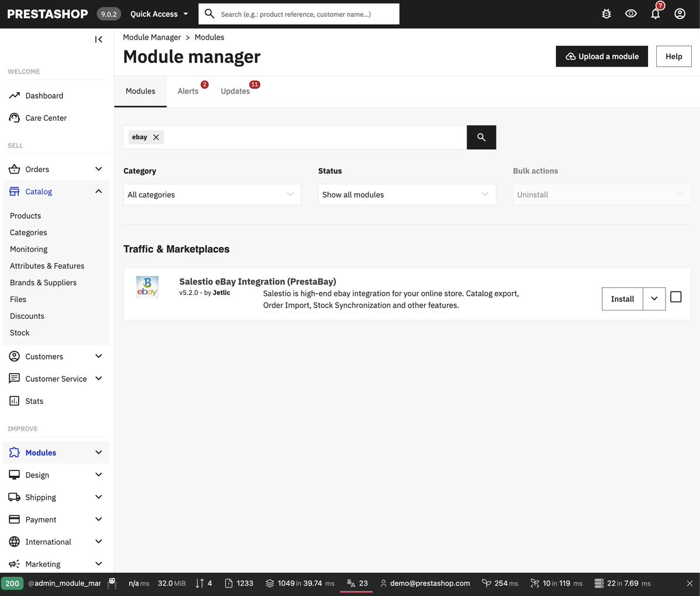700x596 pixels.
Task: Click the Stats chart icon
Action: click(x=15, y=401)
